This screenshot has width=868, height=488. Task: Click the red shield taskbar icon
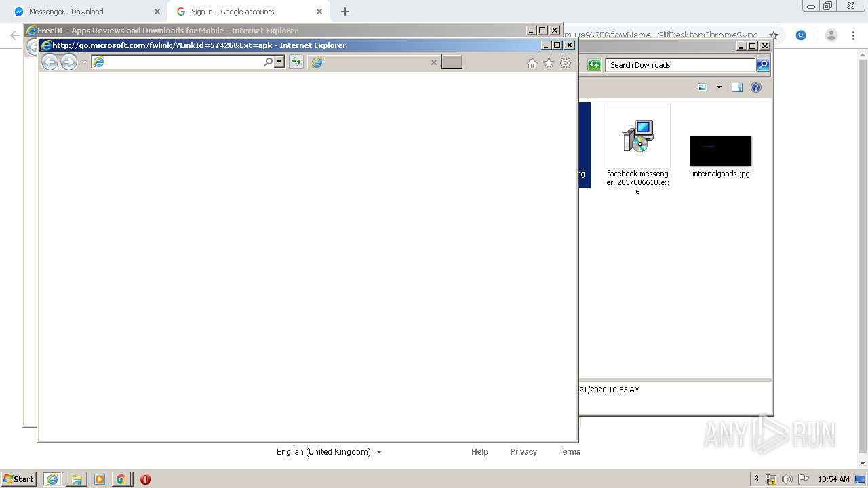point(145,479)
